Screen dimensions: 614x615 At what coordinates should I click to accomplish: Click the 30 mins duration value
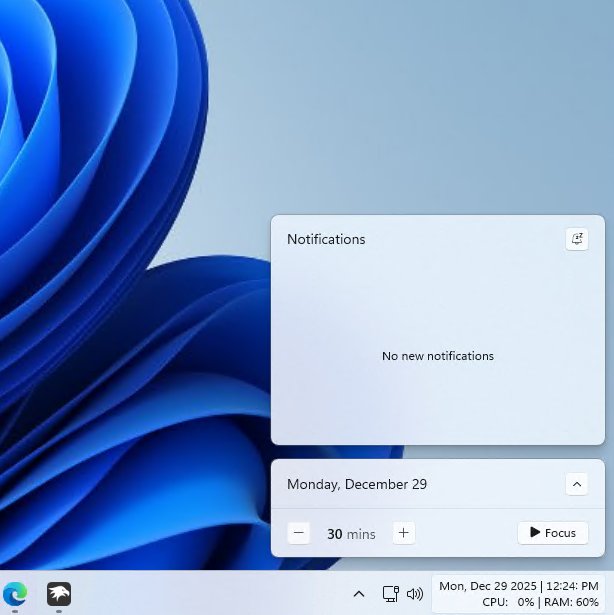coord(350,534)
